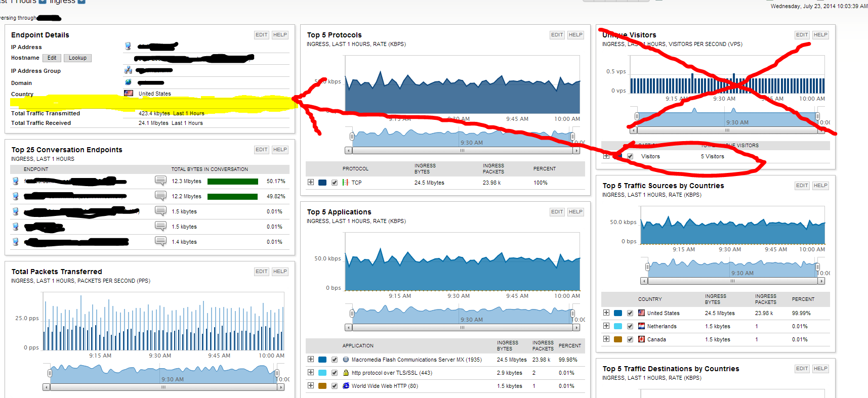Expand the http protocol over TLS/SSL row

(311, 372)
